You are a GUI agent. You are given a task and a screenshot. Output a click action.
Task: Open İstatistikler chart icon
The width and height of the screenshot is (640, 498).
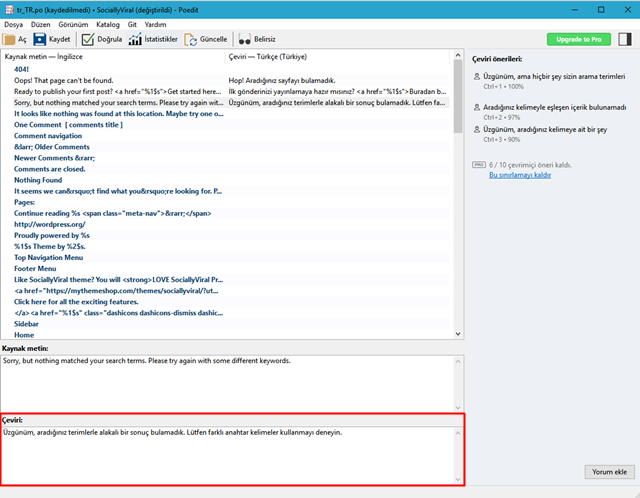[135, 40]
